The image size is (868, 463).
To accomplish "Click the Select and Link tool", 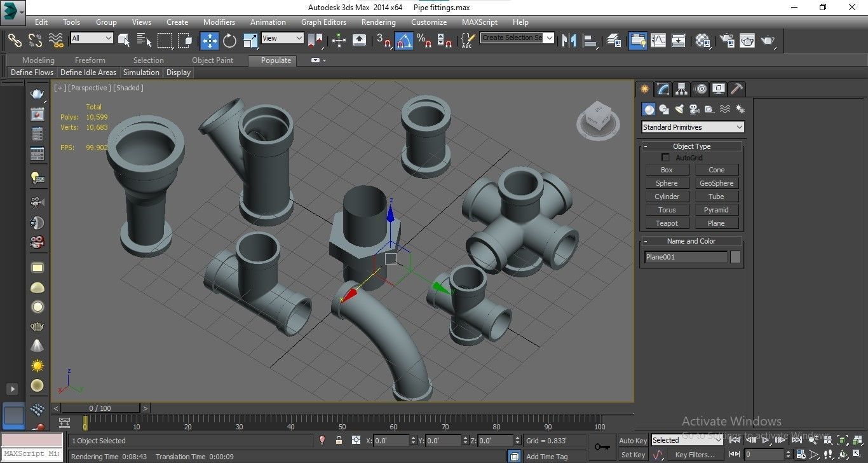I will tap(15, 40).
